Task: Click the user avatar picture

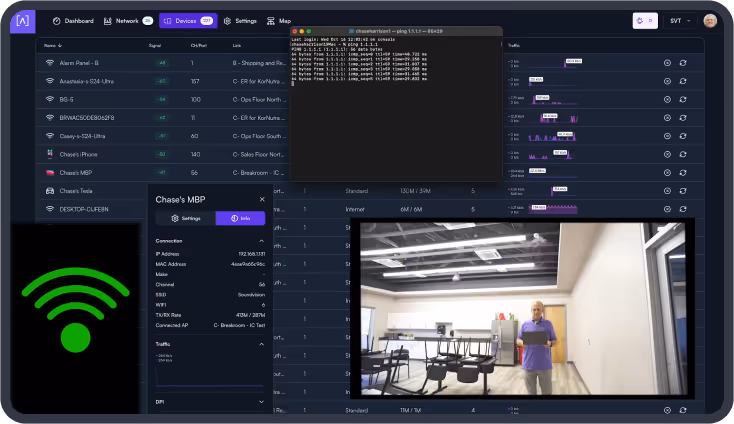Action: pos(710,21)
